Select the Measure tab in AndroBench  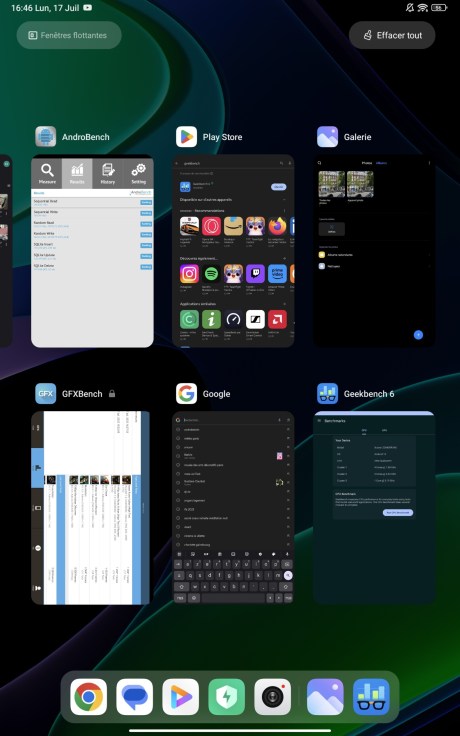(x=47, y=173)
